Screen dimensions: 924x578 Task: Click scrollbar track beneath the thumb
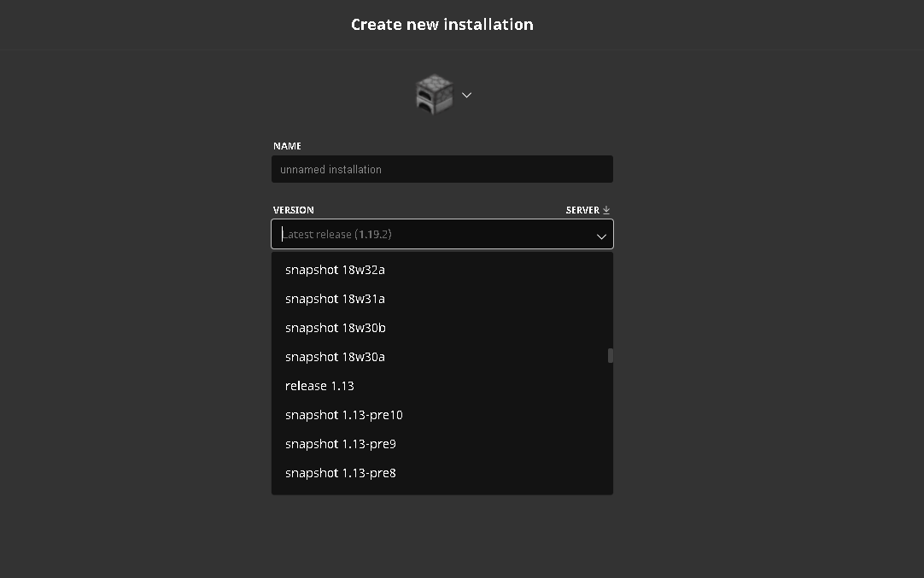pos(611,427)
